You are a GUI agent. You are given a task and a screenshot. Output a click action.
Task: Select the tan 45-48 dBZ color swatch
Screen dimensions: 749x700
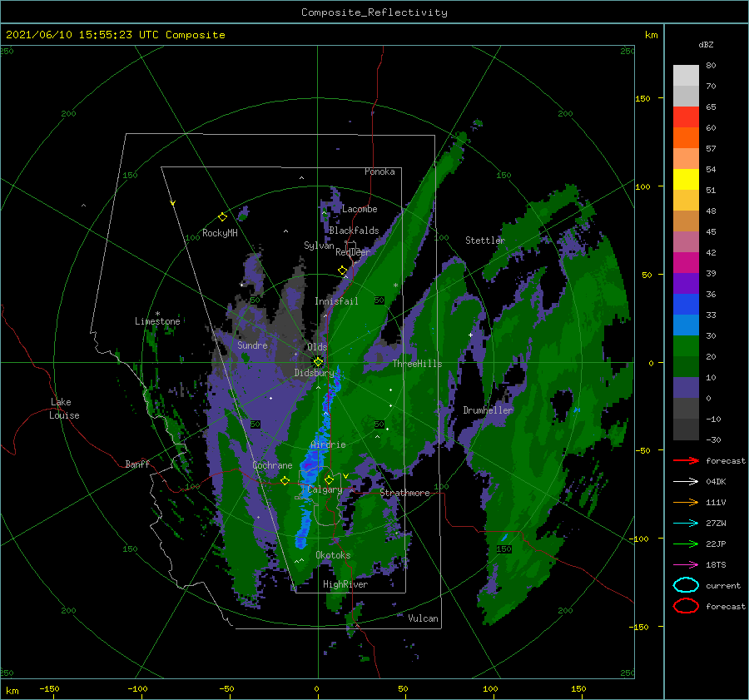[686, 221]
